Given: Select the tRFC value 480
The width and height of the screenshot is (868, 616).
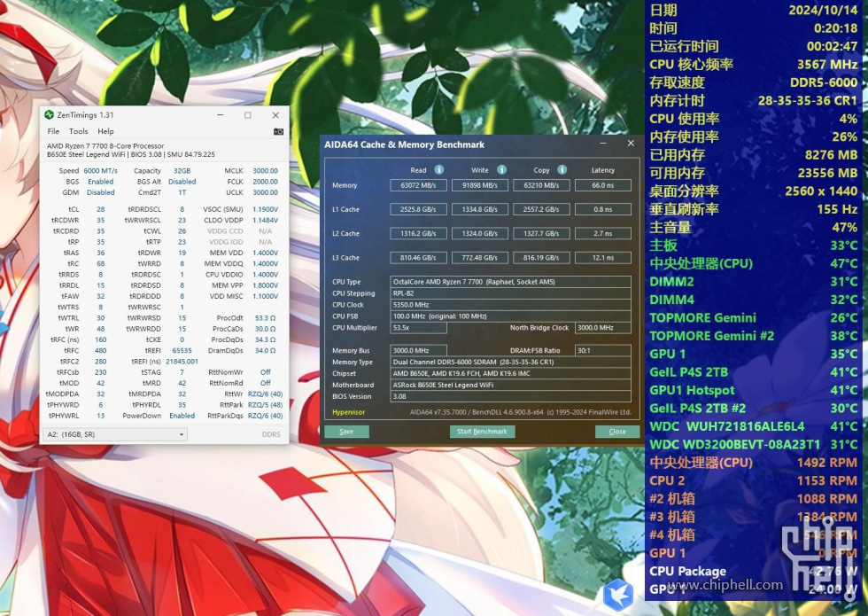Looking at the screenshot, I should point(101,351).
